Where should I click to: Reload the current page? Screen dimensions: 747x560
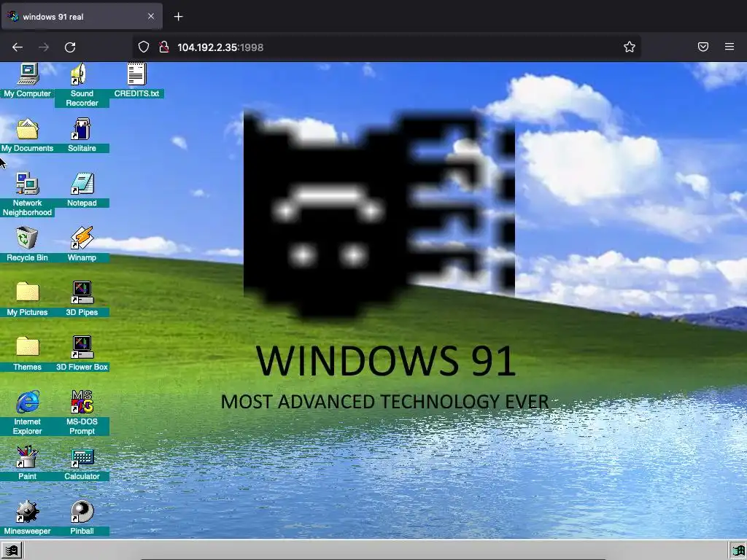(70, 47)
